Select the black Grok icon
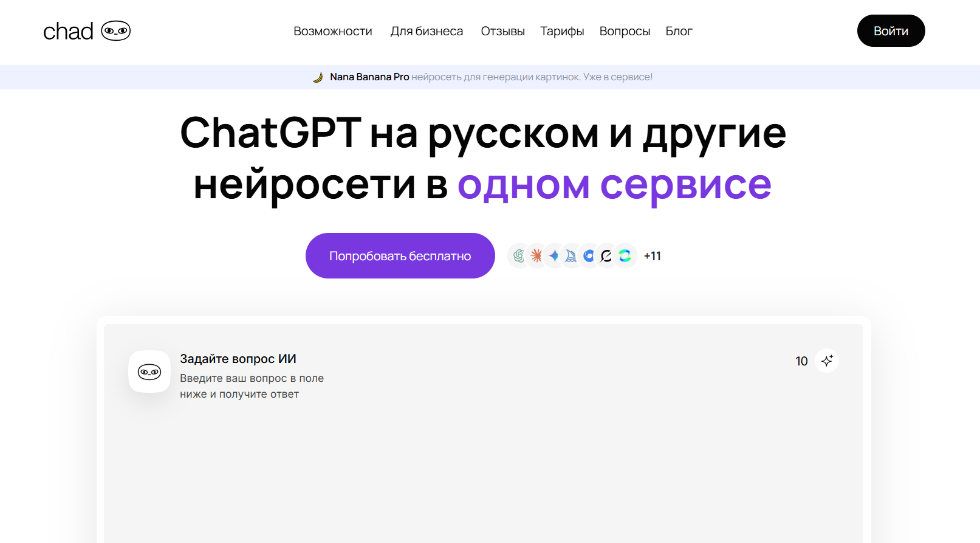 (606, 256)
